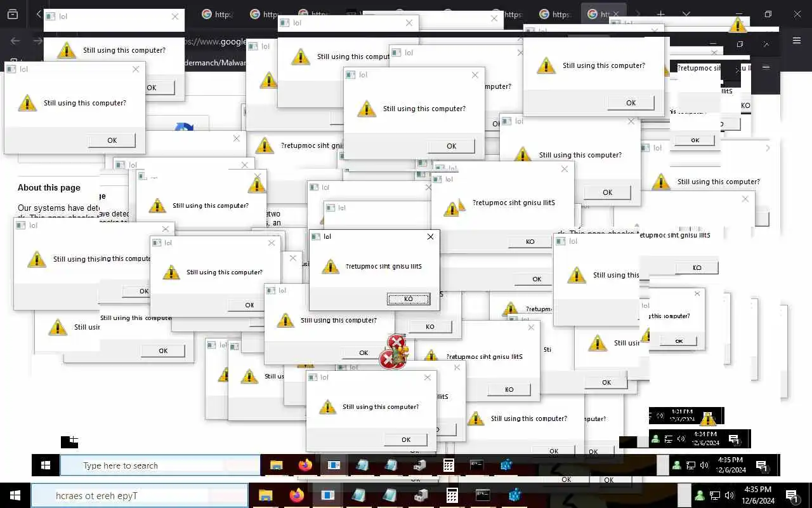
Task: Click Start button beside 'Type here to search'
Action: (46, 465)
